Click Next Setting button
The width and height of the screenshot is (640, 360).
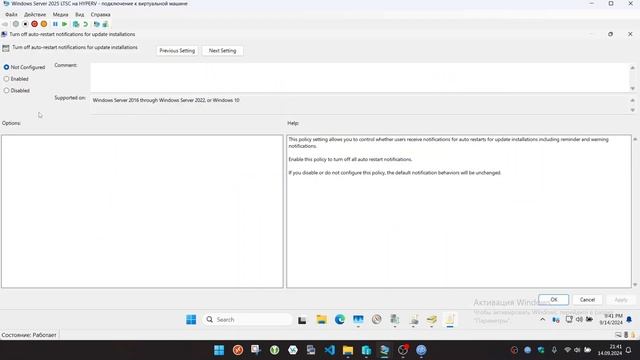point(222,51)
